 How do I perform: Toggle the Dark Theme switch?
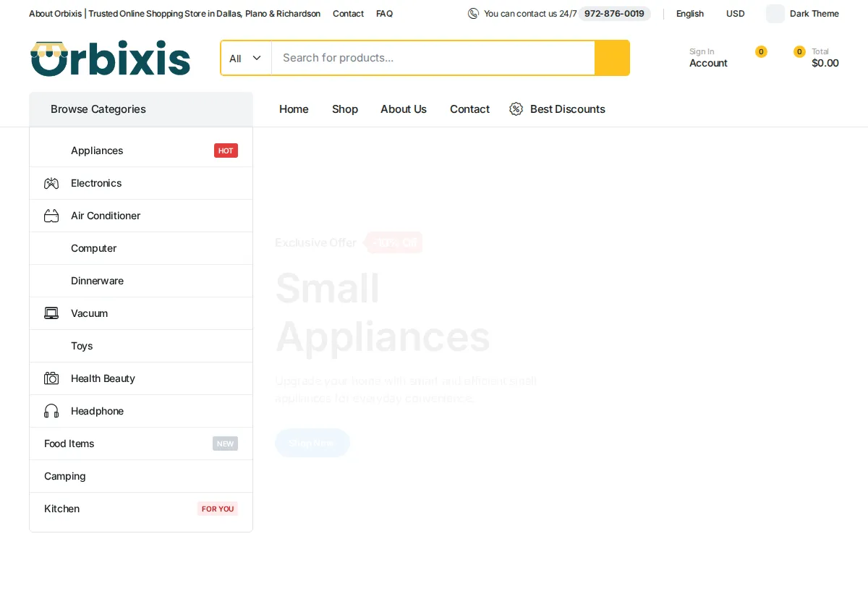[x=775, y=14]
